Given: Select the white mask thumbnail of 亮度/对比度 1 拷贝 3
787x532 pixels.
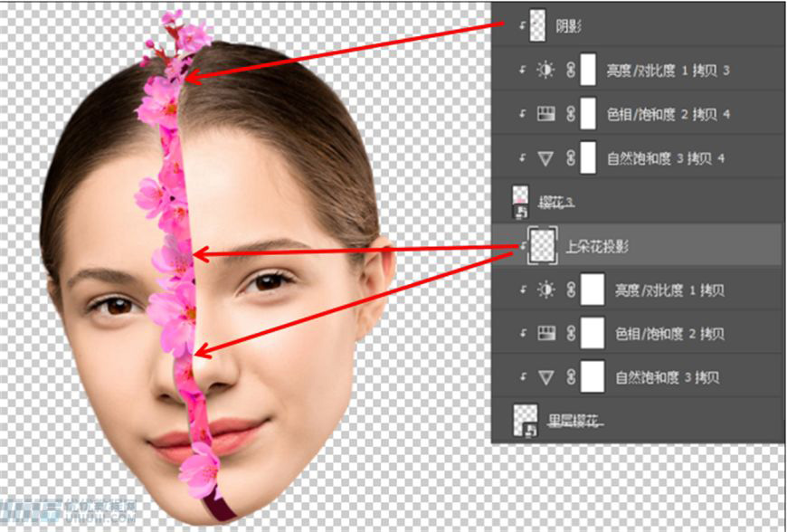Looking at the screenshot, I should coord(587,68).
